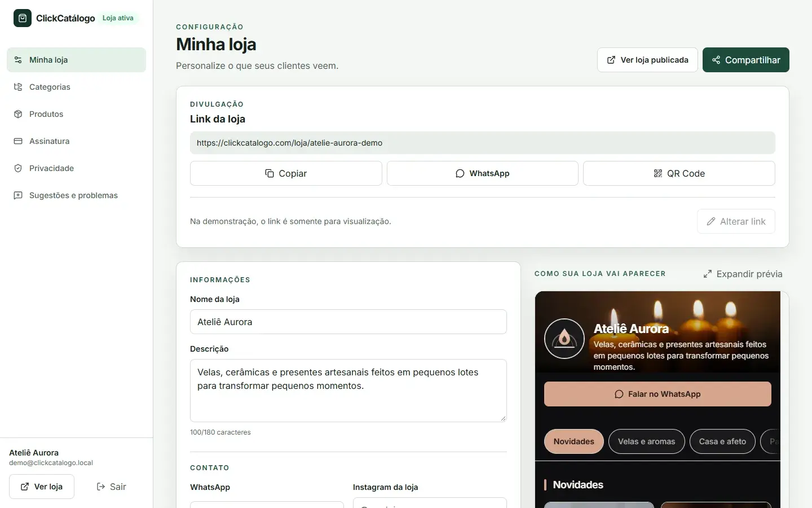Click the 100/180 caracteres counter
812x508 pixels.
[220, 432]
